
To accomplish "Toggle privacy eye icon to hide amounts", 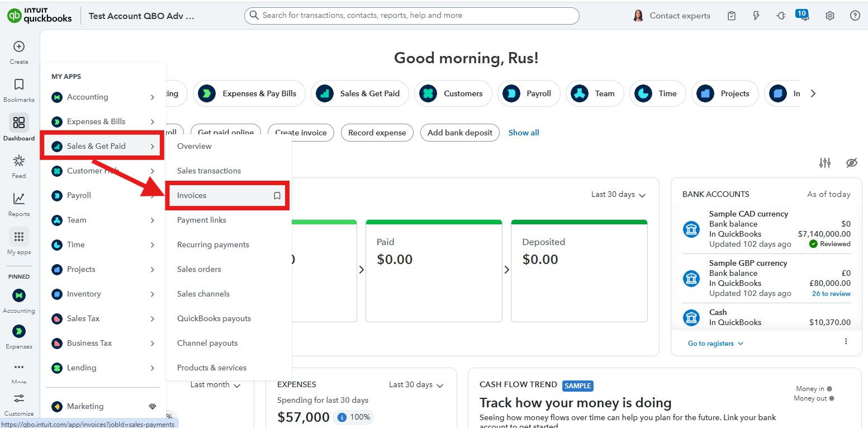I will [851, 163].
